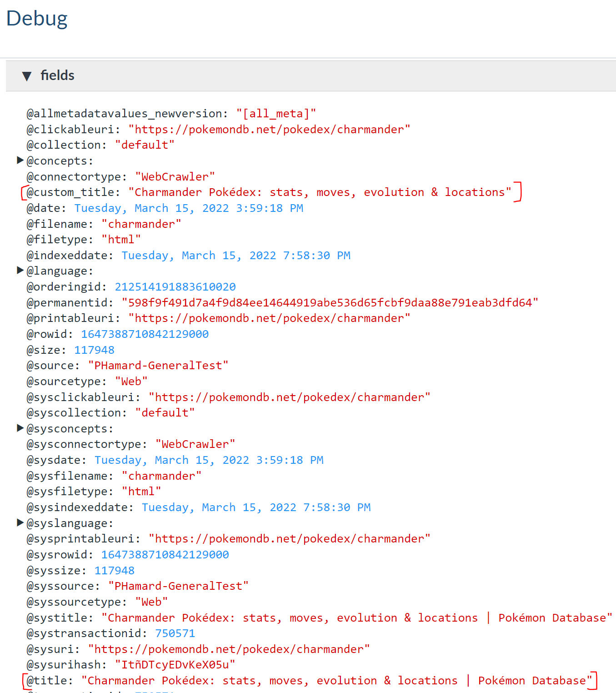Expand the @language field
616x693 pixels.
(20, 270)
